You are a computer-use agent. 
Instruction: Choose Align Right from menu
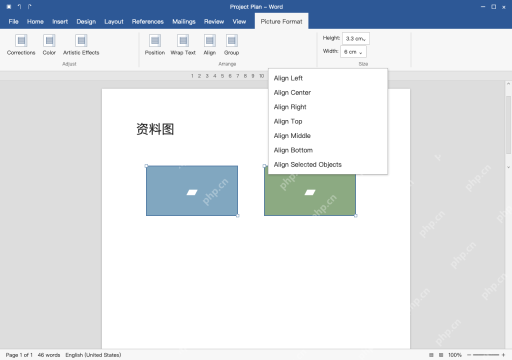328,107
